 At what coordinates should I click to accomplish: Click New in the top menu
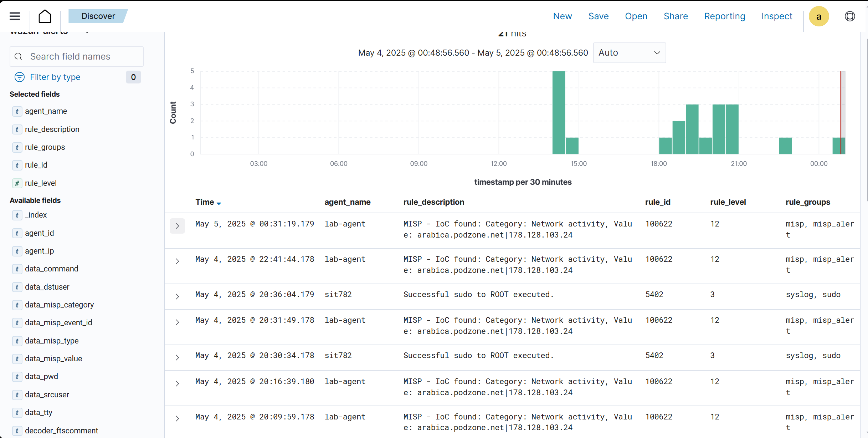pos(563,16)
